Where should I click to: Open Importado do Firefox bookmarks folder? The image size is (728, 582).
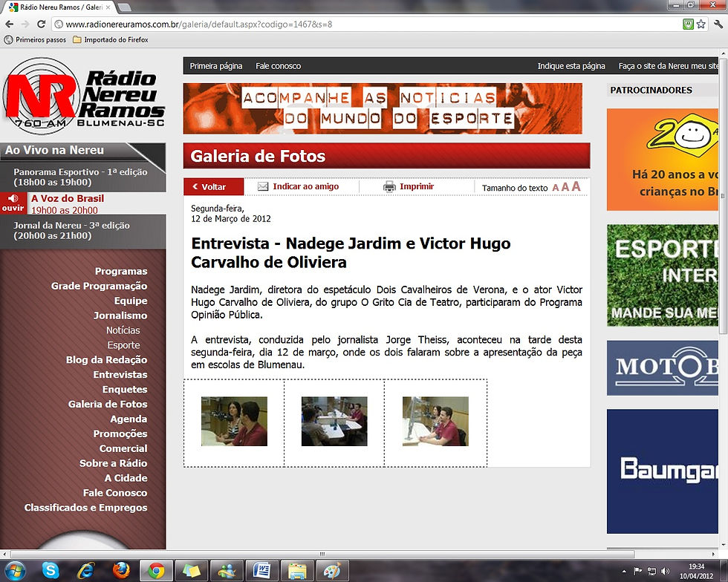click(x=111, y=40)
